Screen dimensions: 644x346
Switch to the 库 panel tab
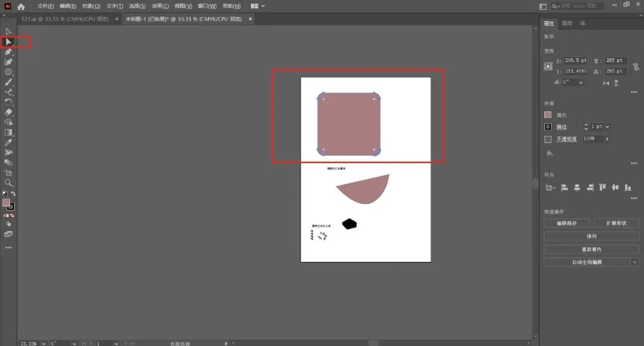583,23
